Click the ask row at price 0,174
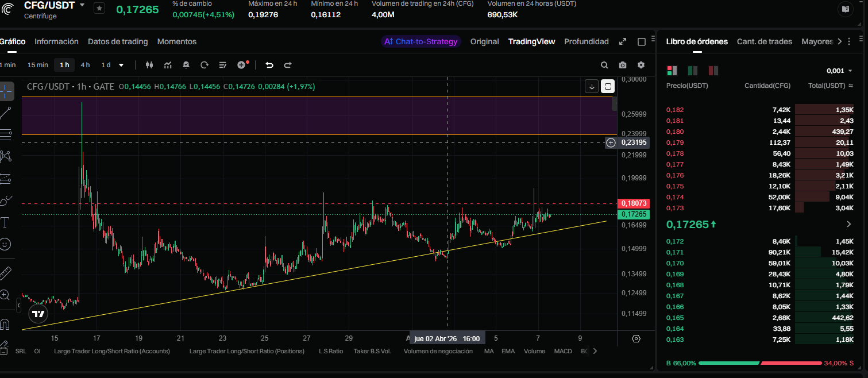Viewport: 868px width, 378px height. 759,197
